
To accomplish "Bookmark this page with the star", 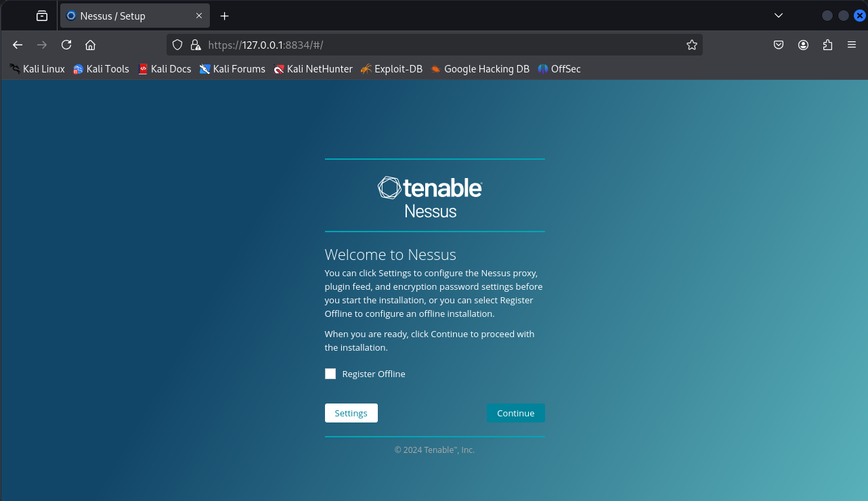I will click(691, 45).
